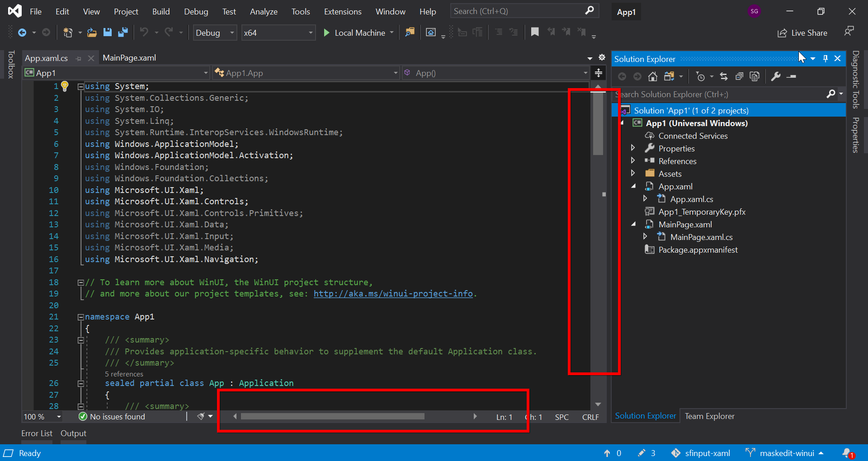Click the Save All toolbar icon

coord(123,33)
